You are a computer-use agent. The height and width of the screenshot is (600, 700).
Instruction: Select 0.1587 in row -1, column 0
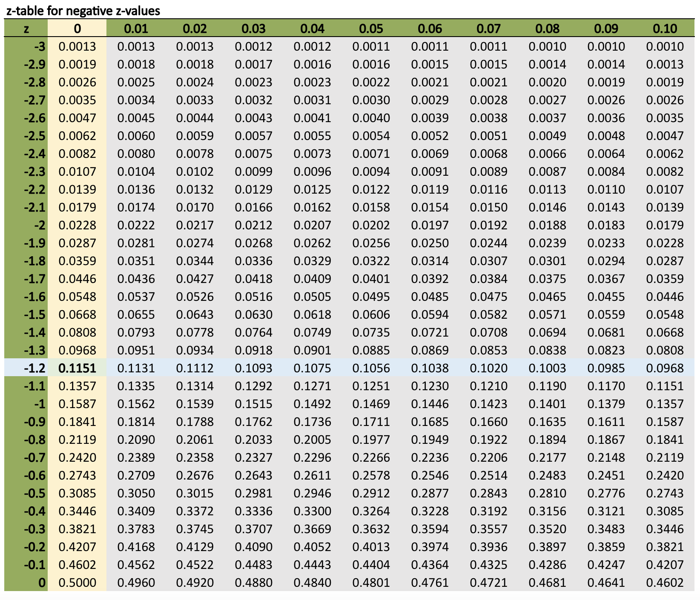coord(77,404)
